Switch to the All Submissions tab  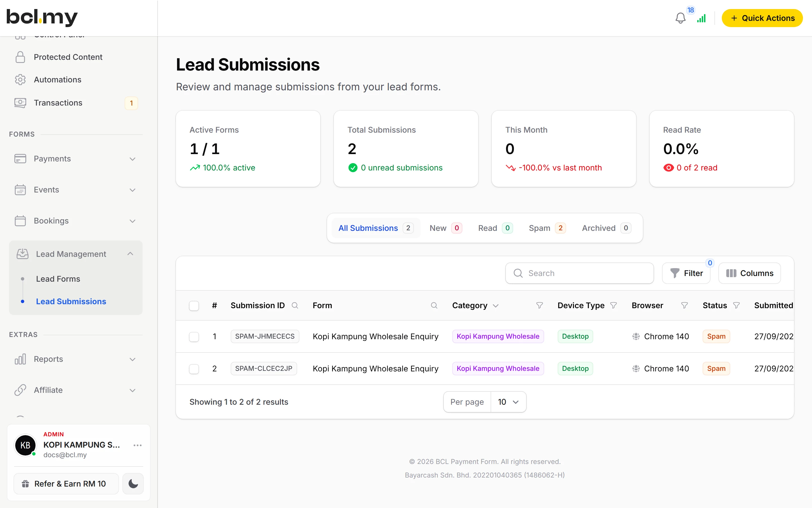(x=376, y=228)
